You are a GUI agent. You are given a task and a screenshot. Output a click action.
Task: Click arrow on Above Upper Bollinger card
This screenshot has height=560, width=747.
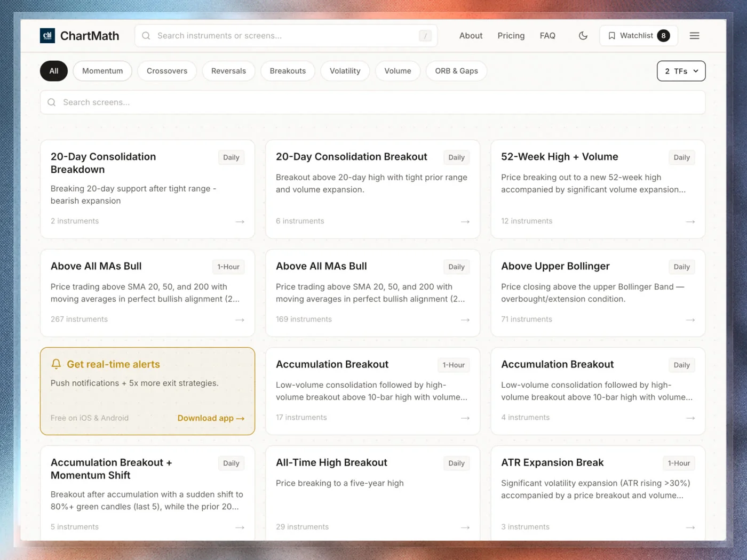pyautogui.click(x=690, y=319)
